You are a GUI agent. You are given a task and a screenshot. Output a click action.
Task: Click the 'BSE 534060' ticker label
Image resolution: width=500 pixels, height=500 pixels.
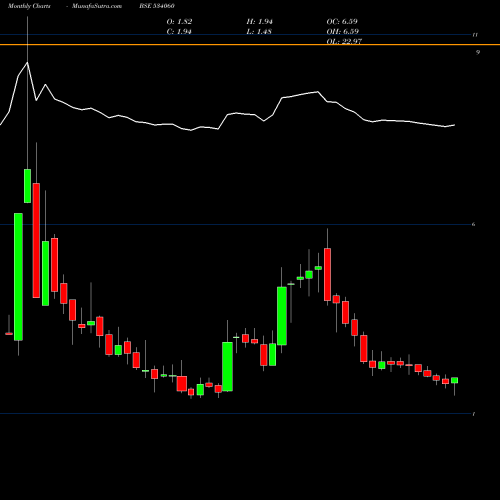tap(157, 6)
